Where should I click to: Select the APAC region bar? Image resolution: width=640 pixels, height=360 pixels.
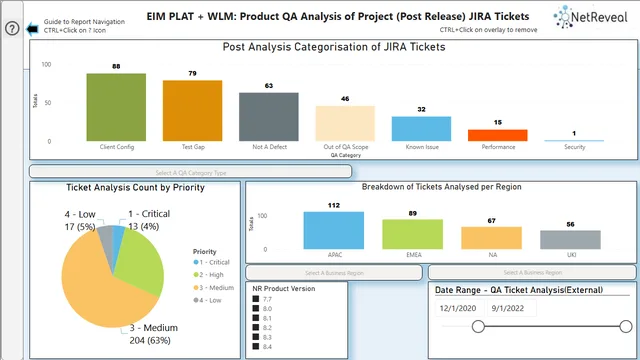pyautogui.click(x=334, y=230)
